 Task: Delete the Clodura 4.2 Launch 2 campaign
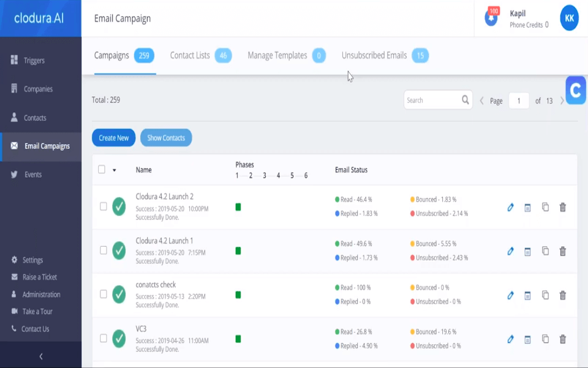pyautogui.click(x=562, y=207)
